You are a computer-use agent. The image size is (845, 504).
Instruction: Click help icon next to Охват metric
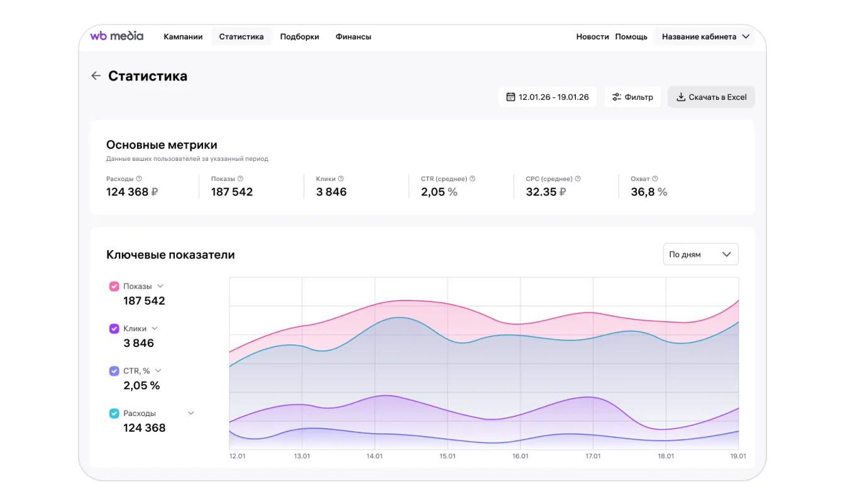point(655,178)
